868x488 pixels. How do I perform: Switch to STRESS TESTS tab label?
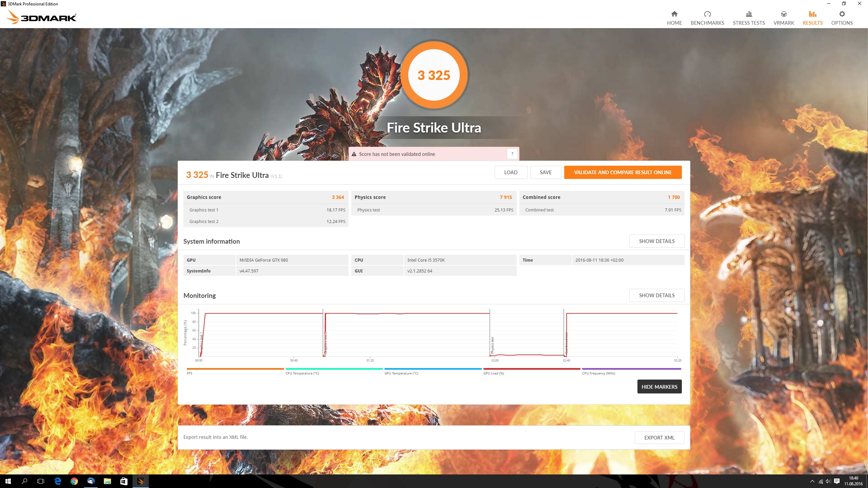tap(749, 23)
